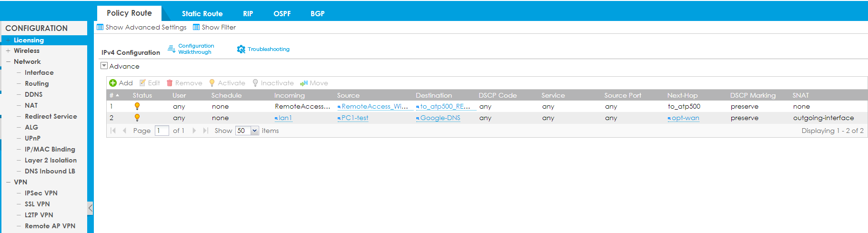Click the green Add rule icon
This screenshot has height=233, width=868.
tap(113, 83)
